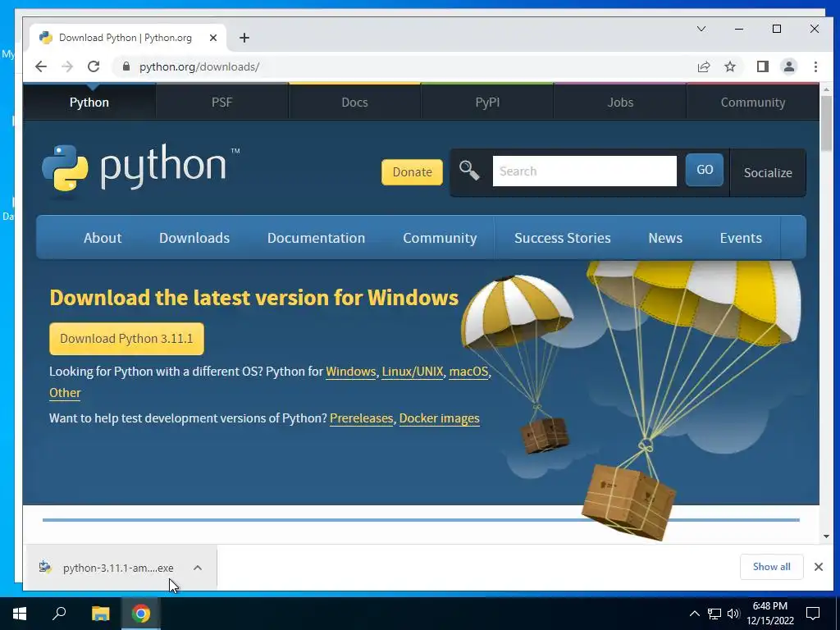Click the Donate button
Screen dimensions: 840x630
412,172
